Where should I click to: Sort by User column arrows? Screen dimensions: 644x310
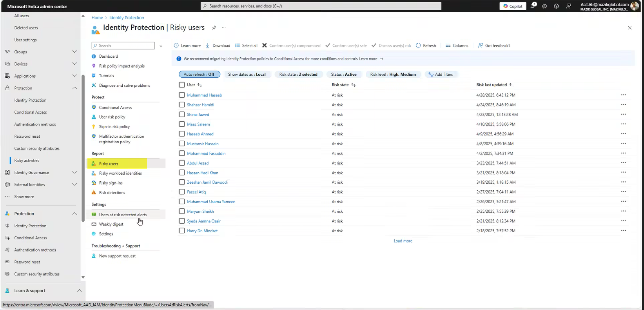pyautogui.click(x=200, y=85)
